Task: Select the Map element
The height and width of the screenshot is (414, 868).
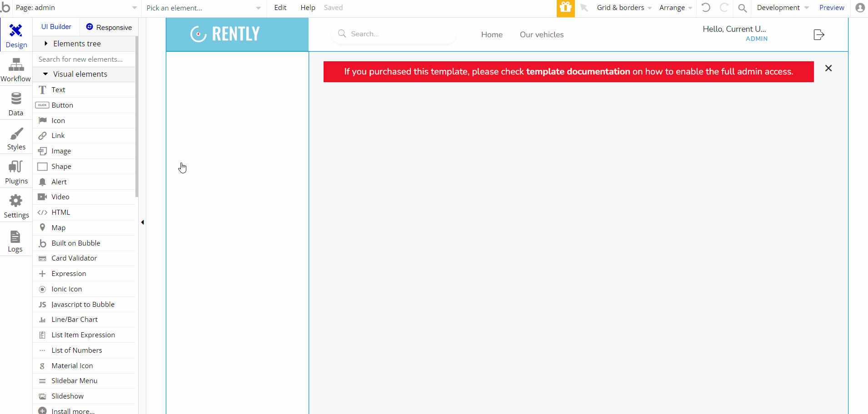Action: click(85, 228)
